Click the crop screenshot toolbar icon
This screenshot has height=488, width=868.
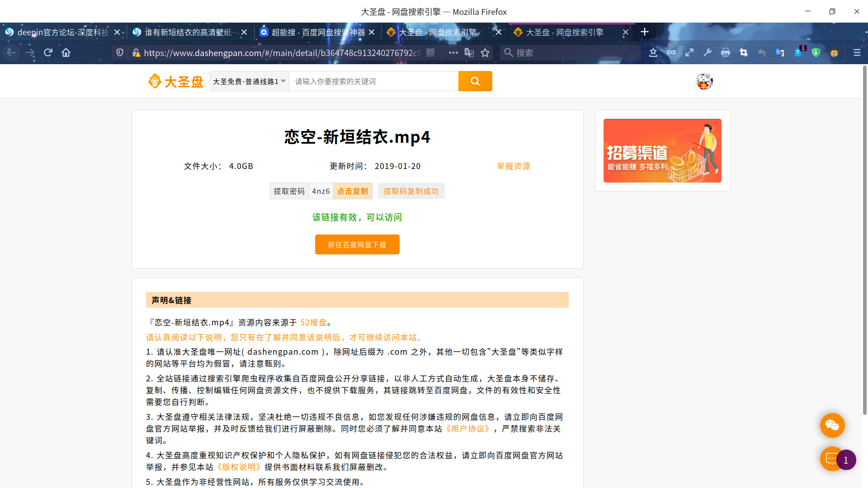coord(744,53)
